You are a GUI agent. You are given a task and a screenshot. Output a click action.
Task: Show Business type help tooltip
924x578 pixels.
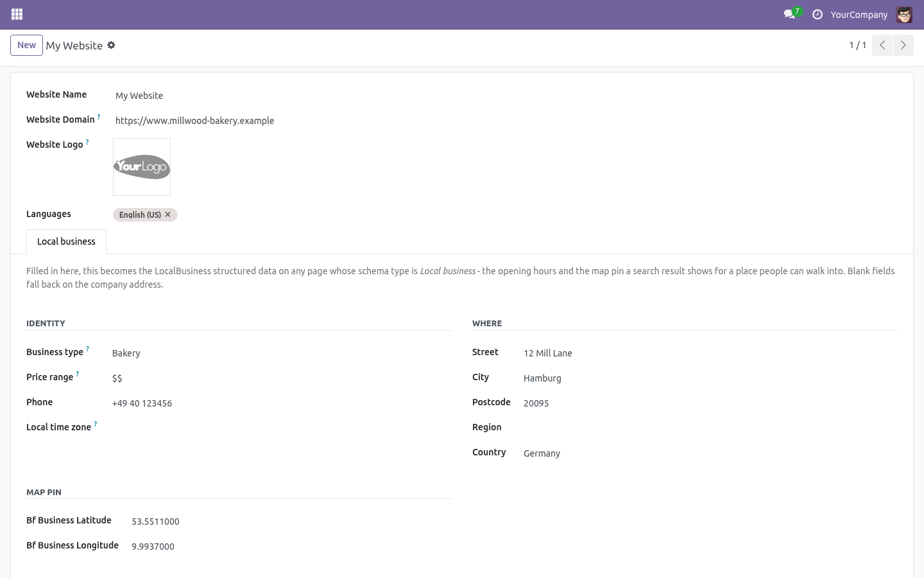[87, 349]
